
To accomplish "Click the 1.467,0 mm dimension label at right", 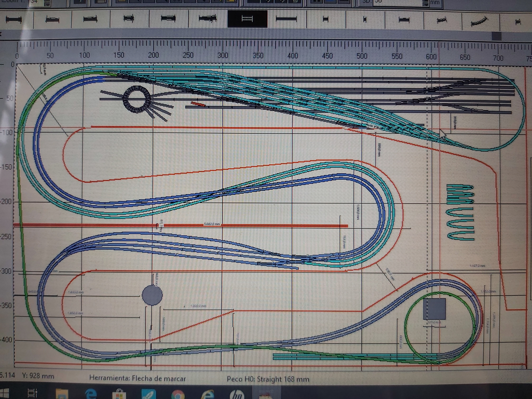I will [x=477, y=266].
